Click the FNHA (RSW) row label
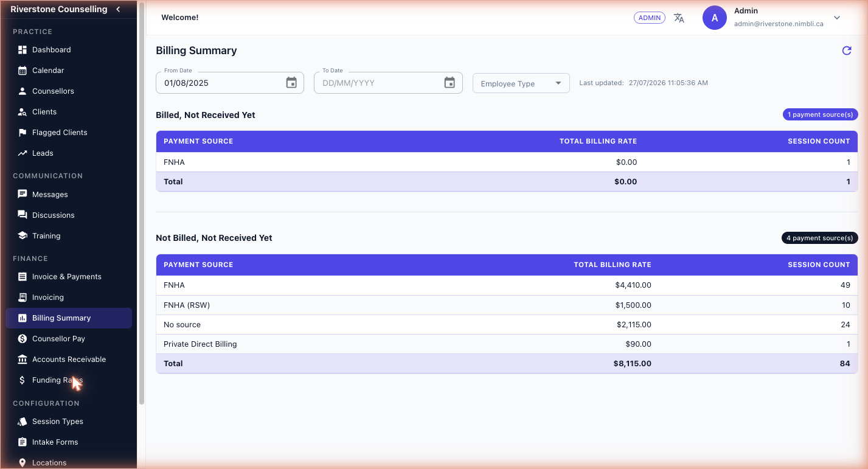This screenshot has width=868, height=469. coord(187,305)
